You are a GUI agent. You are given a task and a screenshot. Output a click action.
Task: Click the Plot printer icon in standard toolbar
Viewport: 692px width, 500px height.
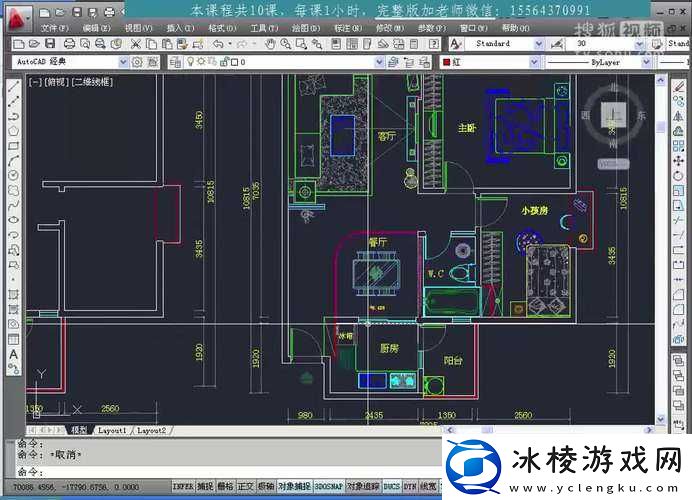[69, 44]
